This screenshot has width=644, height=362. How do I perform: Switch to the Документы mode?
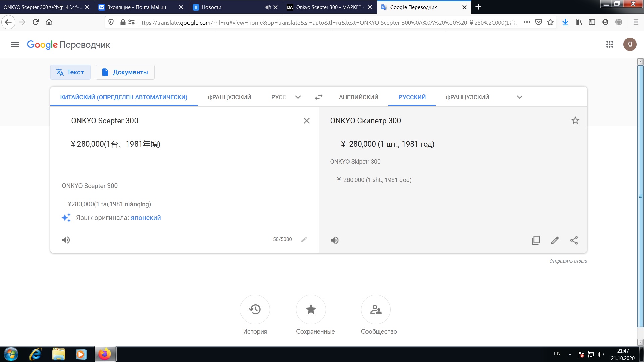125,72
